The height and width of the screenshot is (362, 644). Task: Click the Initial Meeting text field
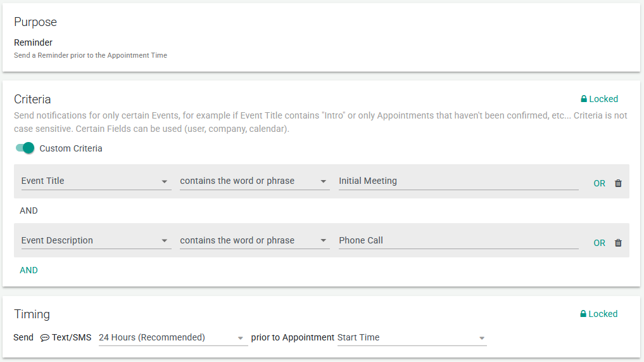458,181
